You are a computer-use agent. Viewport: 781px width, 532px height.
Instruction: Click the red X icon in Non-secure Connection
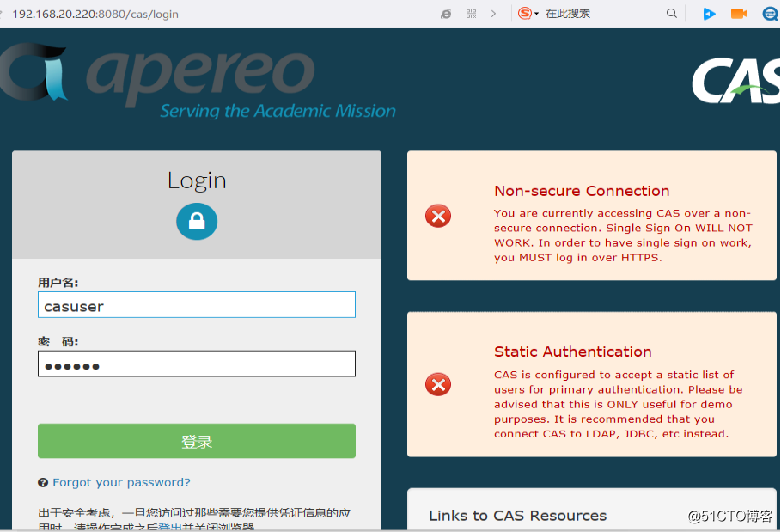[438, 216]
